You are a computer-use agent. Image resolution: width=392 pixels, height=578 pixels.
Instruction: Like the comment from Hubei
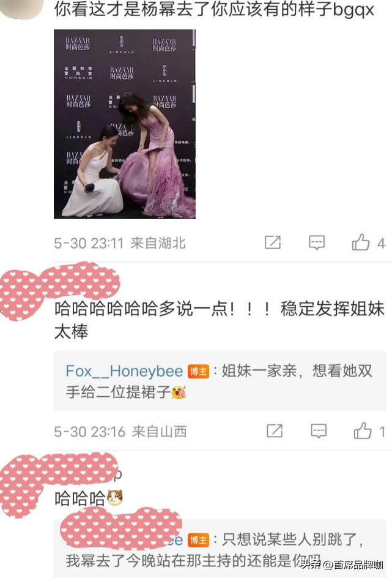point(361,242)
